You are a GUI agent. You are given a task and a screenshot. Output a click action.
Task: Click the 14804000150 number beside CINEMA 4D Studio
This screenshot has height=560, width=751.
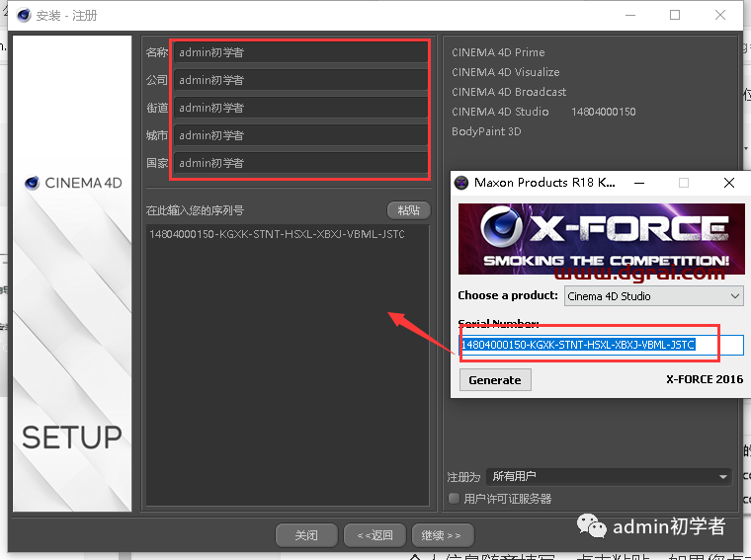tap(604, 112)
